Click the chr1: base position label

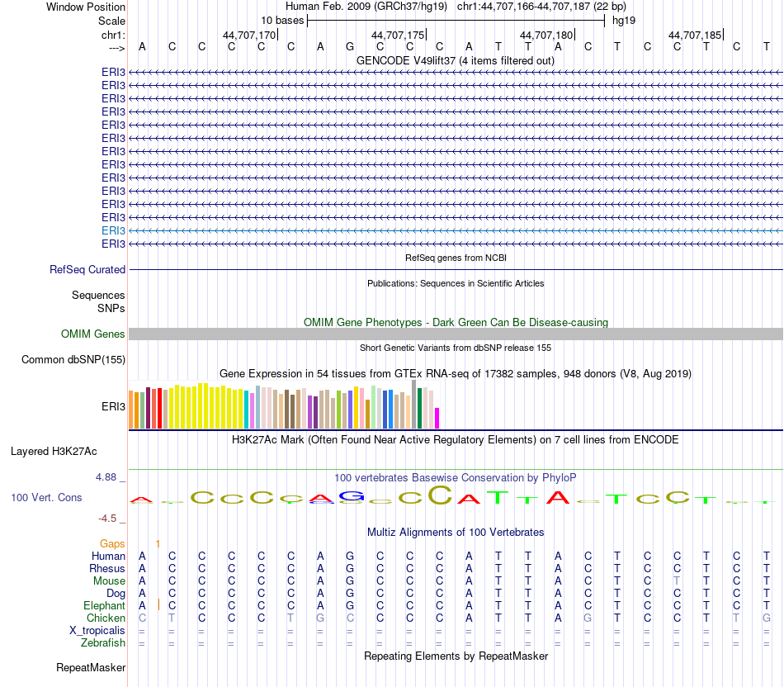114,35
